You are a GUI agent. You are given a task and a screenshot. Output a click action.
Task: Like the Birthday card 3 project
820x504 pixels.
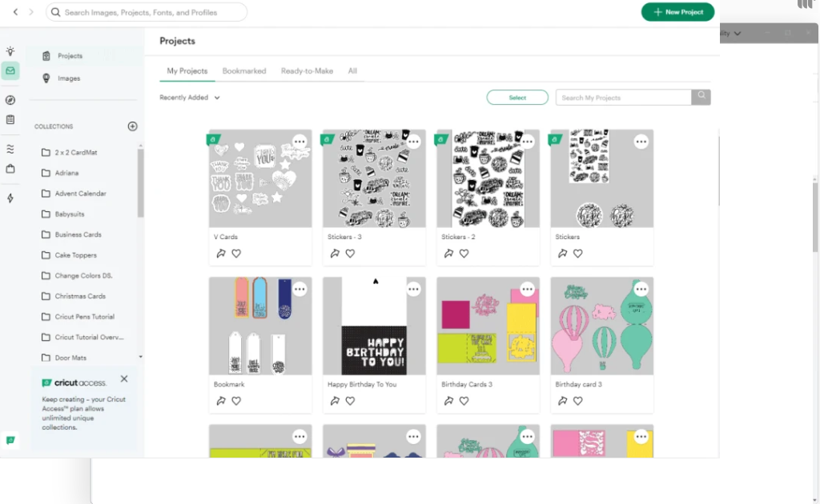(x=578, y=401)
